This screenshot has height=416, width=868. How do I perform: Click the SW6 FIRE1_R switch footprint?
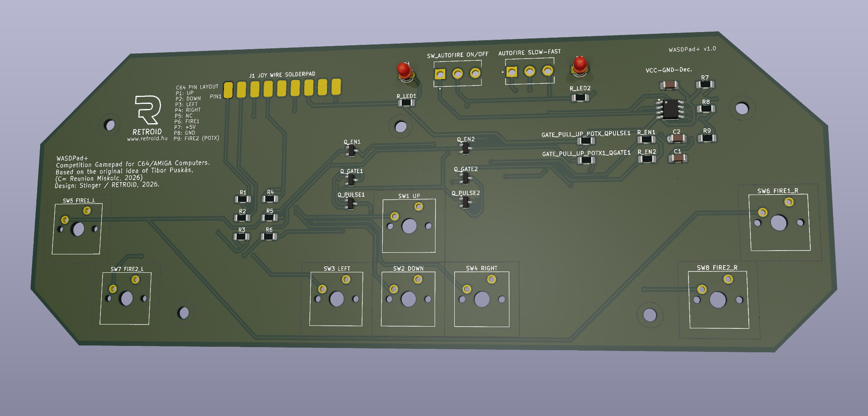779,222
